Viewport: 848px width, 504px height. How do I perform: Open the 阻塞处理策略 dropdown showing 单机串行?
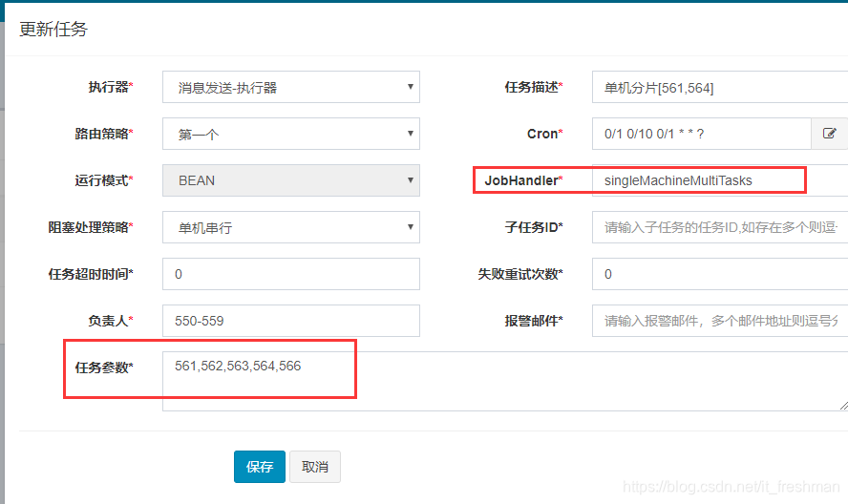click(x=291, y=227)
